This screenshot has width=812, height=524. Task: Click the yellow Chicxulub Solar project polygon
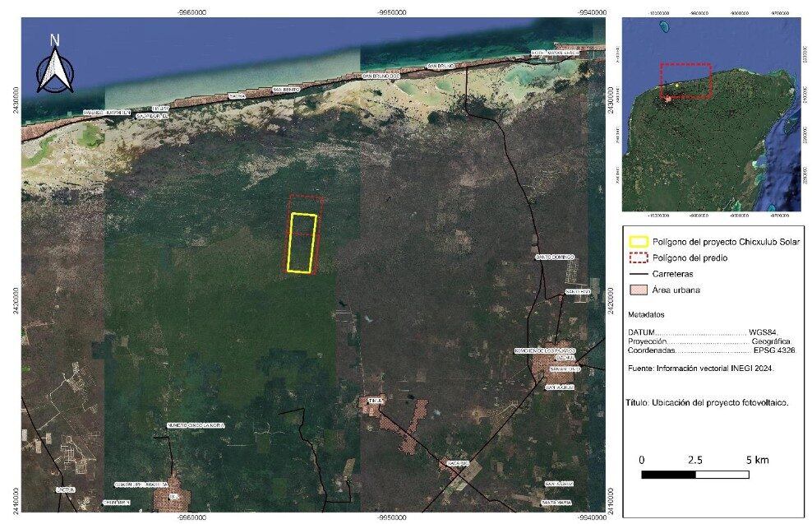click(x=302, y=243)
